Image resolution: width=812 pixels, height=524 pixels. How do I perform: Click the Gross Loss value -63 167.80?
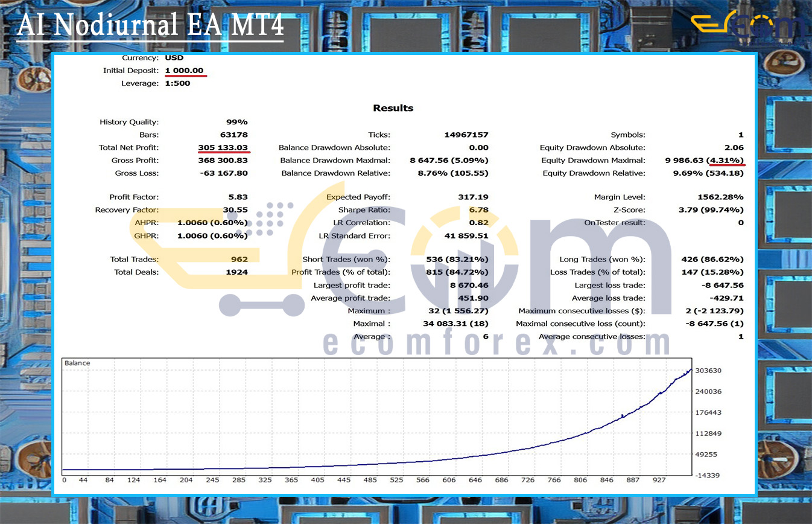click(x=223, y=173)
